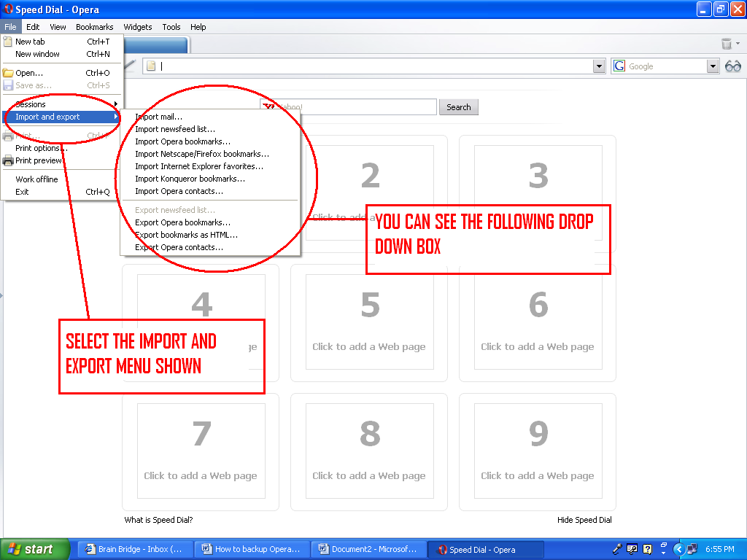Click the Windows start button
747x560 pixels.
point(34,549)
